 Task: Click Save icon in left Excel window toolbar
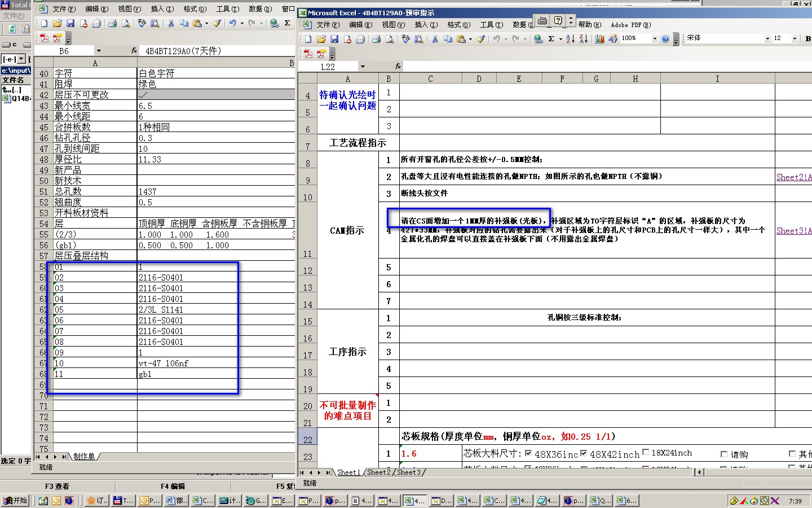click(x=70, y=23)
